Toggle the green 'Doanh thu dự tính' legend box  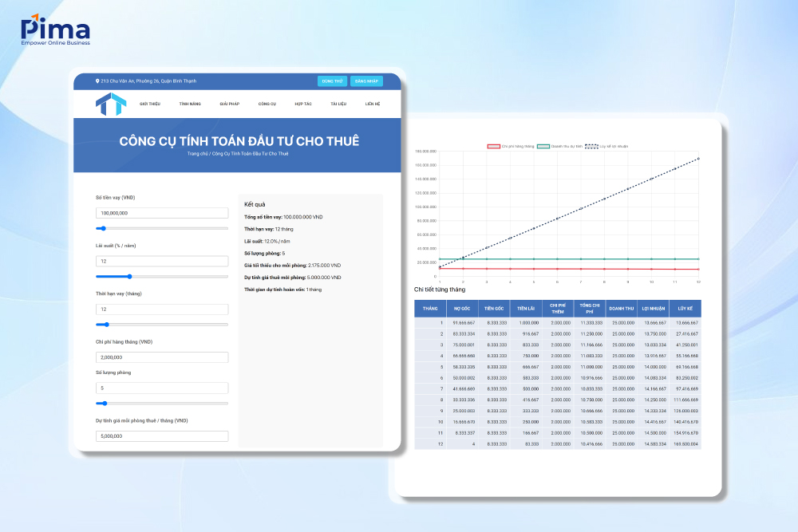pos(543,146)
